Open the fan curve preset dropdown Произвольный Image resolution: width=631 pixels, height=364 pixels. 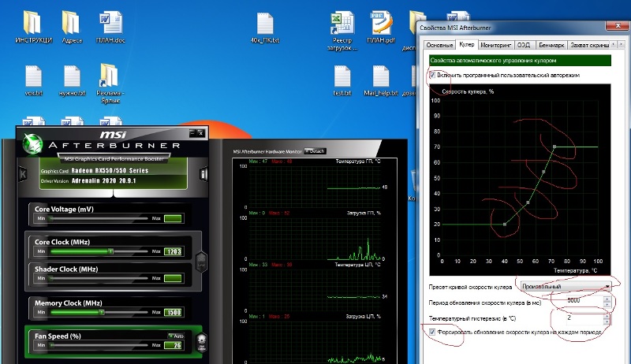[x=566, y=287]
